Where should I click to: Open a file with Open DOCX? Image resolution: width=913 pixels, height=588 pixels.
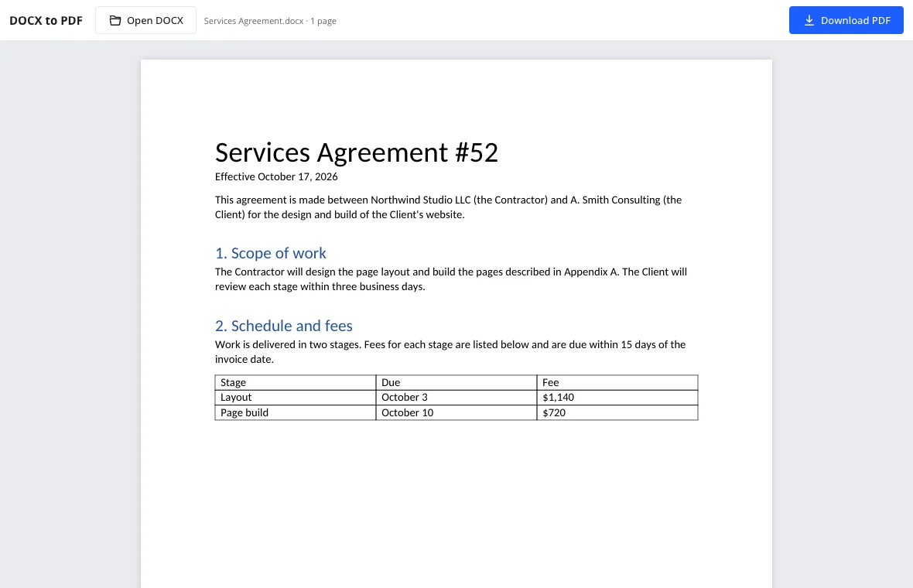pyautogui.click(x=145, y=20)
